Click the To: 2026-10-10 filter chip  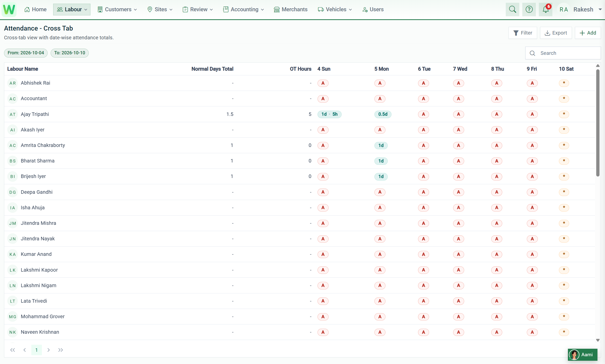(x=70, y=53)
